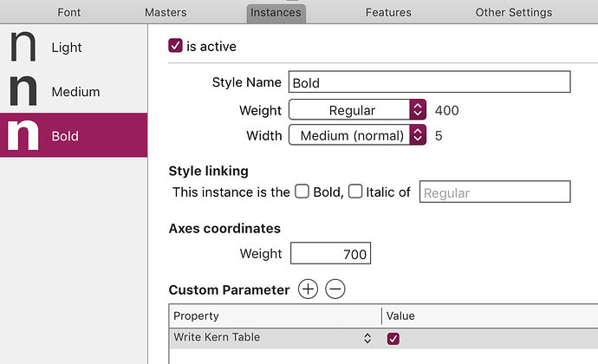The height and width of the screenshot is (364, 598).
Task: Open the Write Kern Table property selector
Action: pyautogui.click(x=367, y=338)
